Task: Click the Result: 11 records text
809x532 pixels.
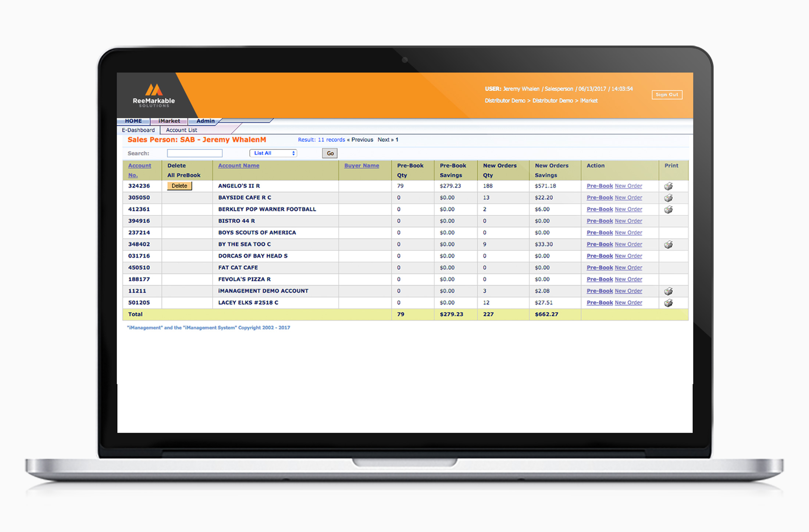Action: coord(321,140)
